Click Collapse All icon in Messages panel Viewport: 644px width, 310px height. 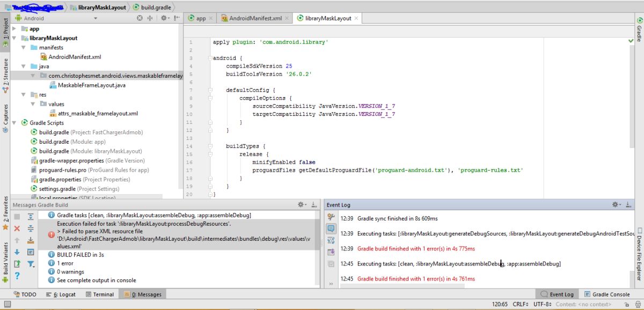click(31, 228)
